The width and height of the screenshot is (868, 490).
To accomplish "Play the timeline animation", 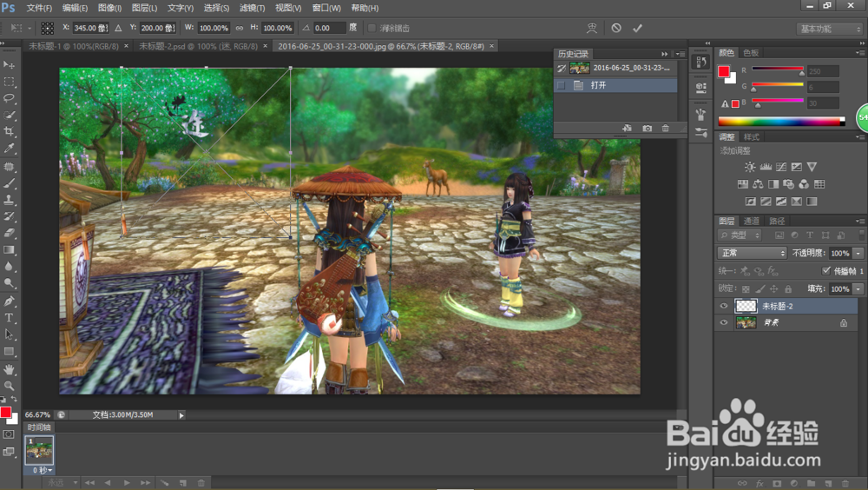I will (127, 483).
